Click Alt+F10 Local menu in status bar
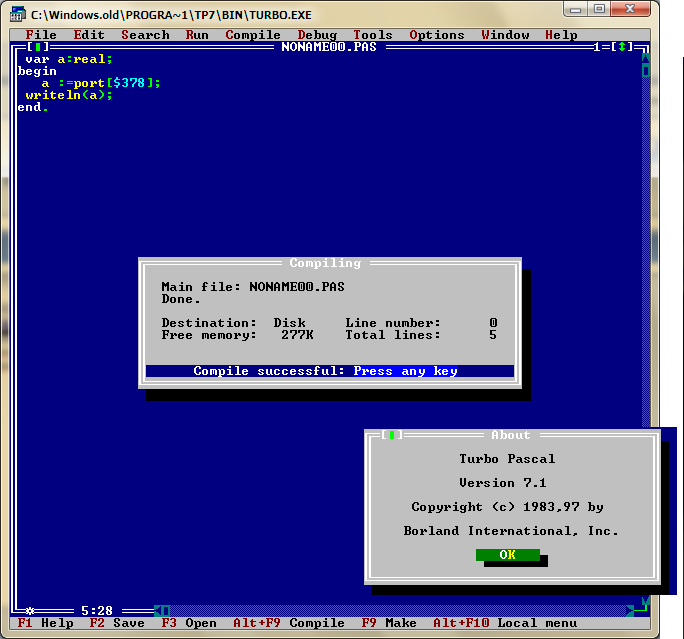684x639 pixels. tap(505, 624)
